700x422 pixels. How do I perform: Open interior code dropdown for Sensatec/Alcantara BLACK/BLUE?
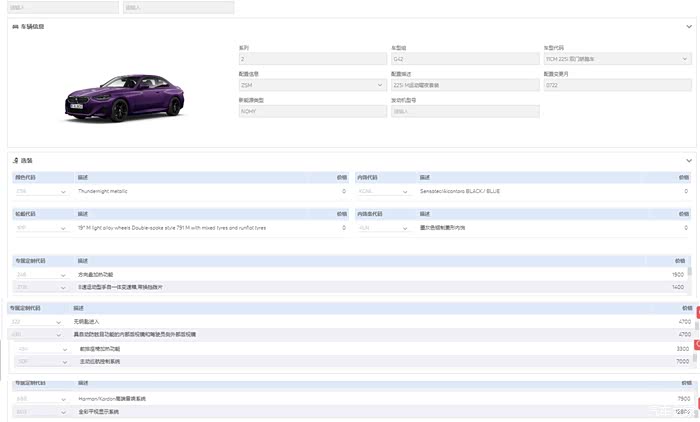383,191
